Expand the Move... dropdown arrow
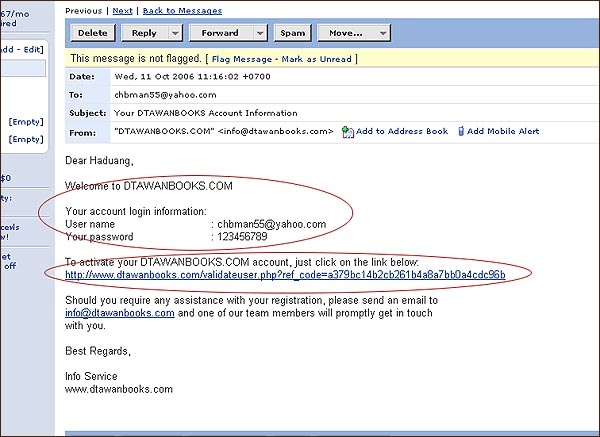The image size is (600, 437). [x=383, y=33]
